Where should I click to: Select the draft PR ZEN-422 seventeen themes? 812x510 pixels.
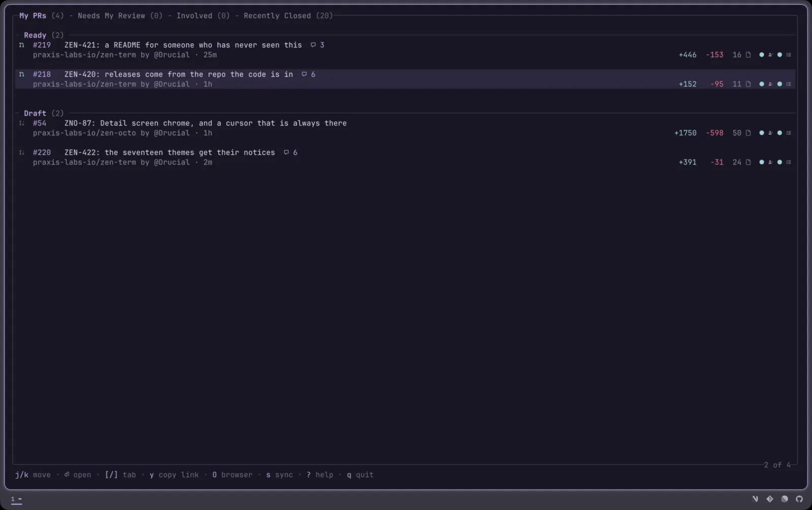click(405, 157)
